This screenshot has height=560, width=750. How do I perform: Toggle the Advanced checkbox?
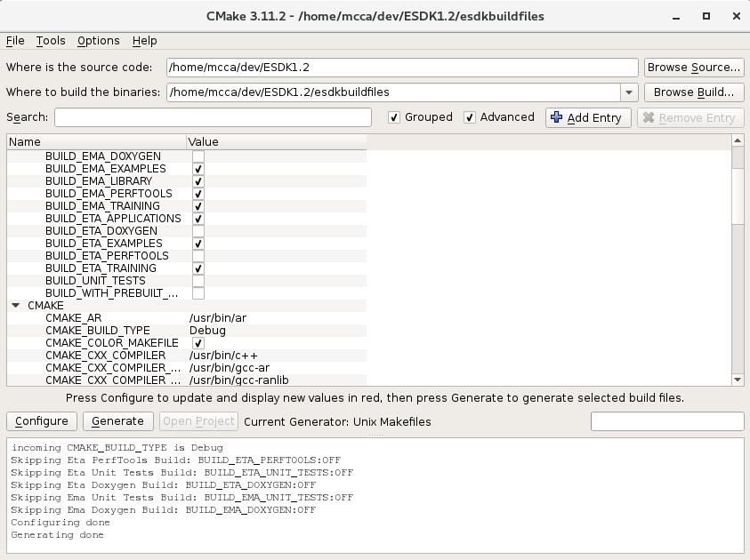coord(469,117)
